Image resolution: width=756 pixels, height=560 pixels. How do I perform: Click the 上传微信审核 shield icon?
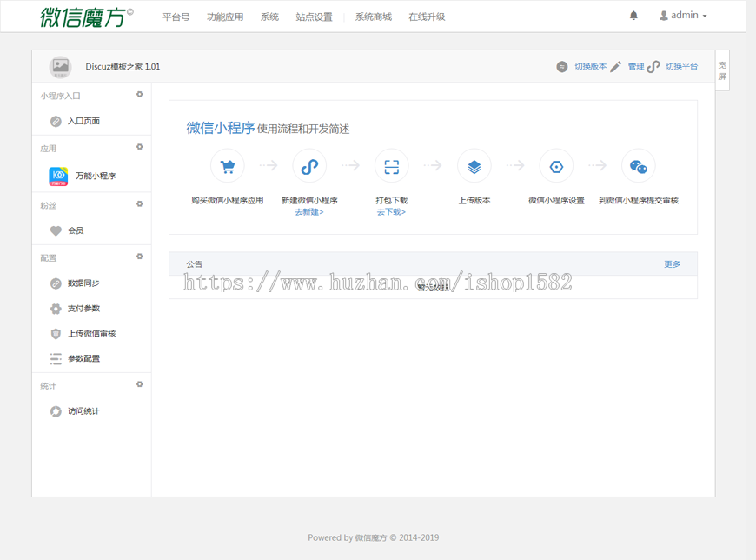pos(56,333)
